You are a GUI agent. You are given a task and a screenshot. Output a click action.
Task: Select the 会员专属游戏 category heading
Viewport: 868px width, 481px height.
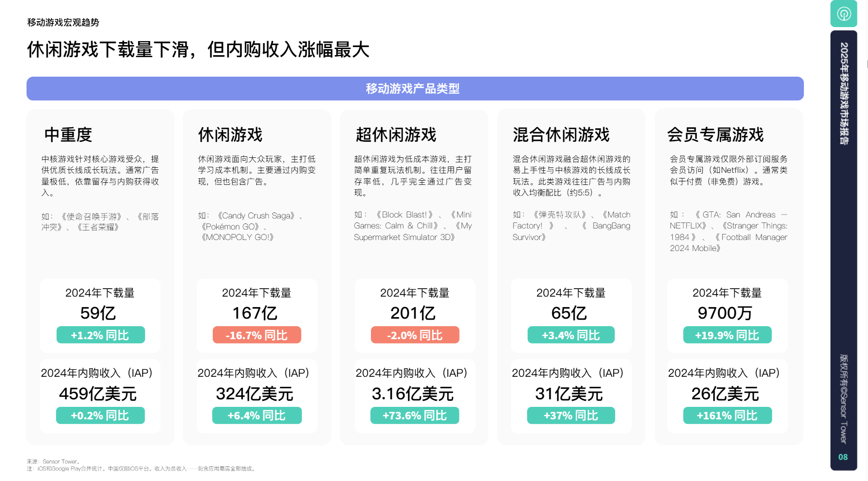pos(715,135)
